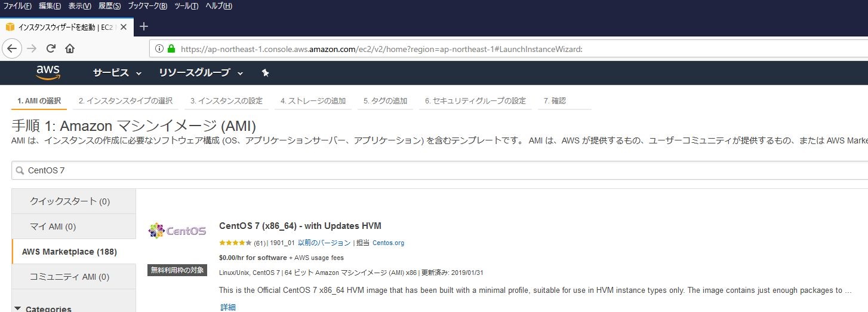Collapse the Categories section triangle
Viewport: 868px width, 312px height.
[x=17, y=308]
